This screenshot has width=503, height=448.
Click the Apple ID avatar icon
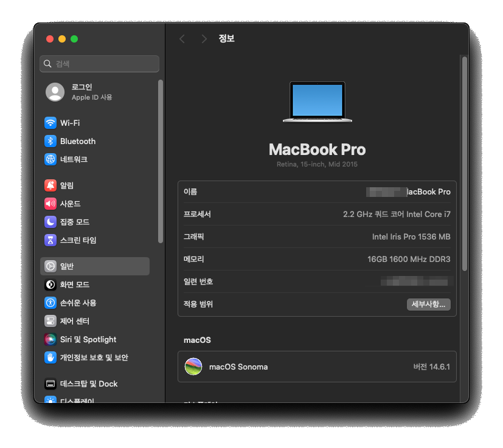click(55, 92)
